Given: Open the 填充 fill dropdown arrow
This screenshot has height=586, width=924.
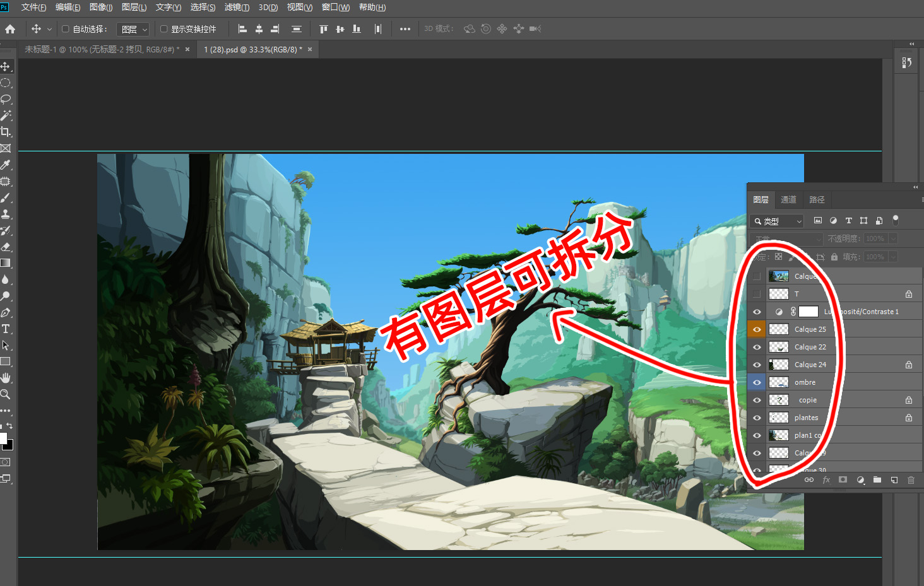Looking at the screenshot, I should 893,257.
